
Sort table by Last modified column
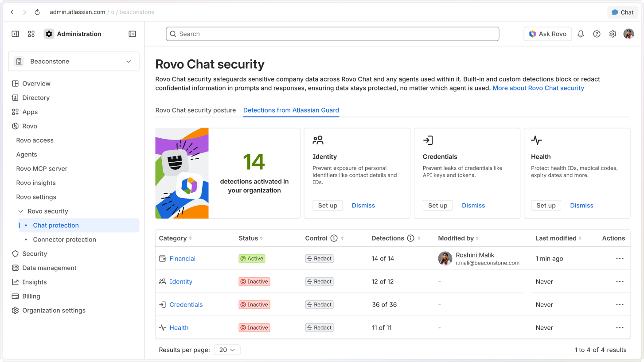558,238
